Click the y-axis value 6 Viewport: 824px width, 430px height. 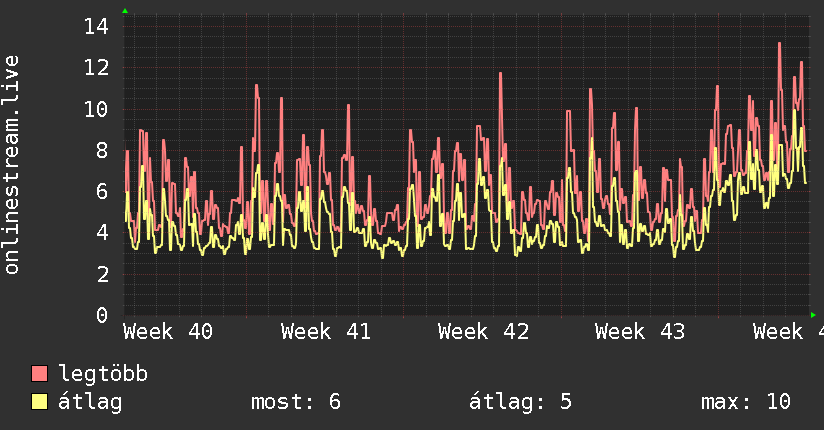click(x=102, y=191)
